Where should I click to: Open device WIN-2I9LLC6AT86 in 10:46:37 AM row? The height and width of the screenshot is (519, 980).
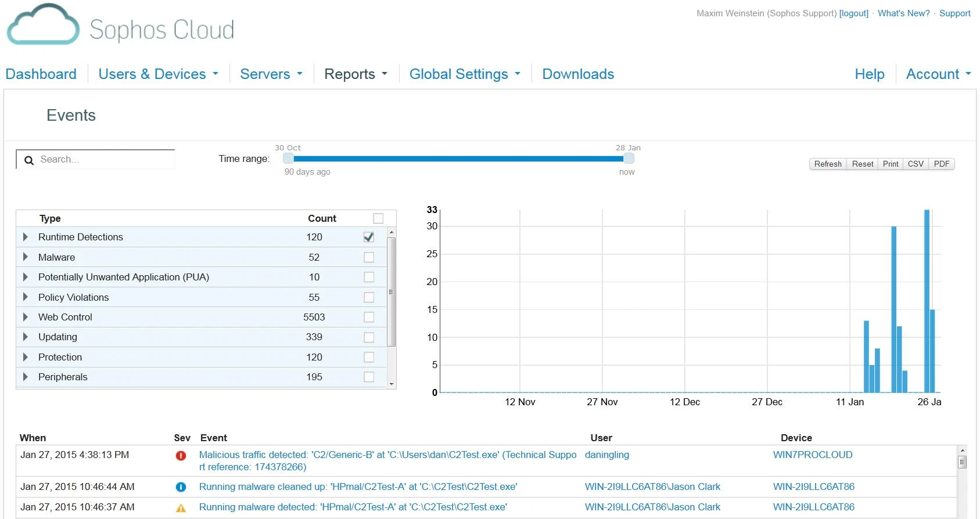(814, 507)
